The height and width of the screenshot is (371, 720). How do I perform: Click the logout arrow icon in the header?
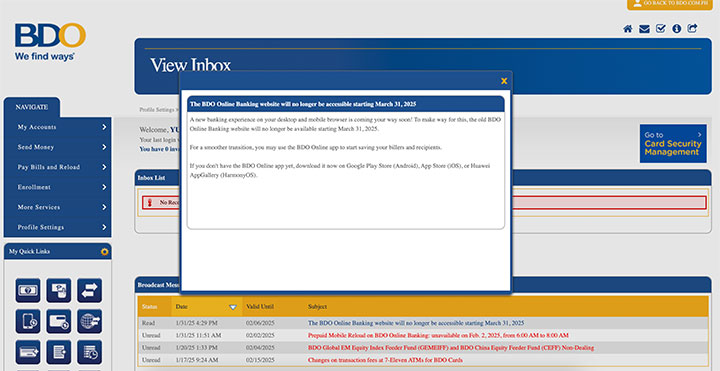pyautogui.click(x=692, y=28)
